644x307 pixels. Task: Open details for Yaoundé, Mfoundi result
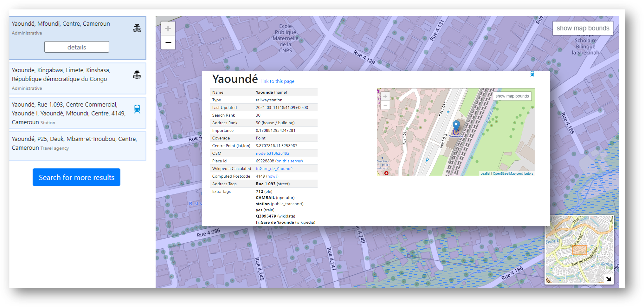[77, 47]
